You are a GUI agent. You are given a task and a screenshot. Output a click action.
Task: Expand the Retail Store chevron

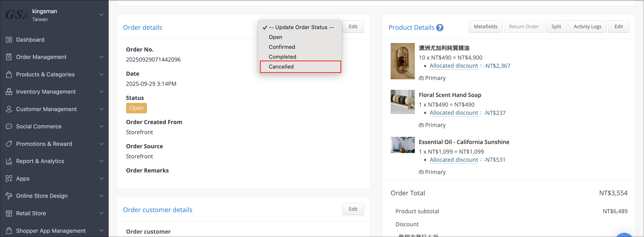102,213
